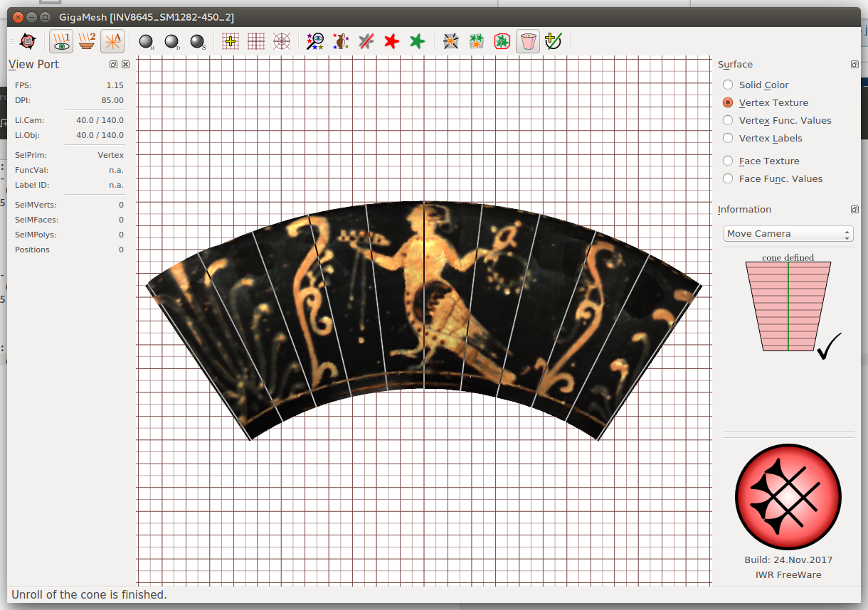Select the Vertex Labels radio button
This screenshot has width=868, height=610.
728,139
